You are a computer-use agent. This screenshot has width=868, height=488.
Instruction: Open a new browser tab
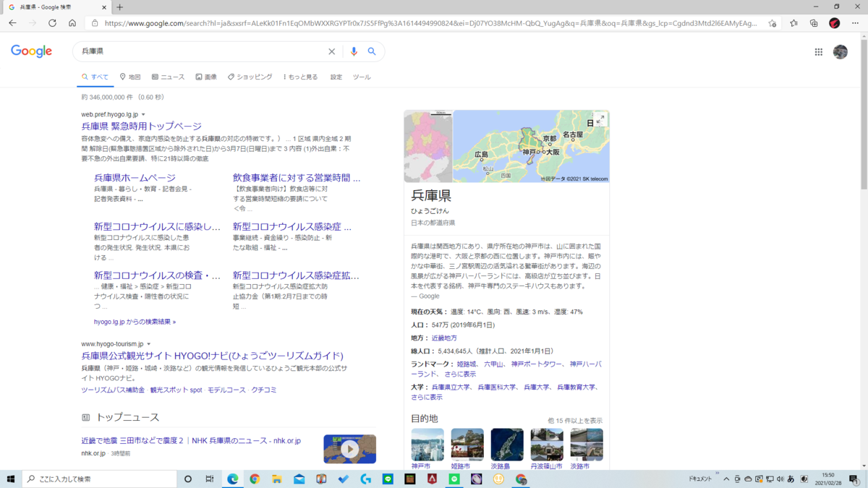pyautogui.click(x=120, y=7)
